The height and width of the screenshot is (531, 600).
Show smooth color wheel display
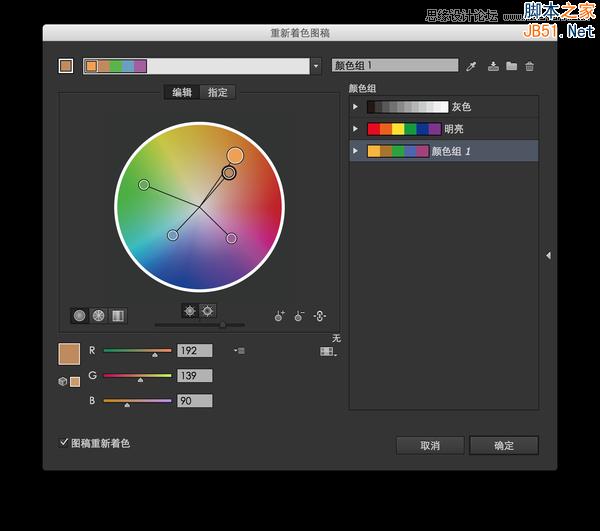click(x=80, y=316)
